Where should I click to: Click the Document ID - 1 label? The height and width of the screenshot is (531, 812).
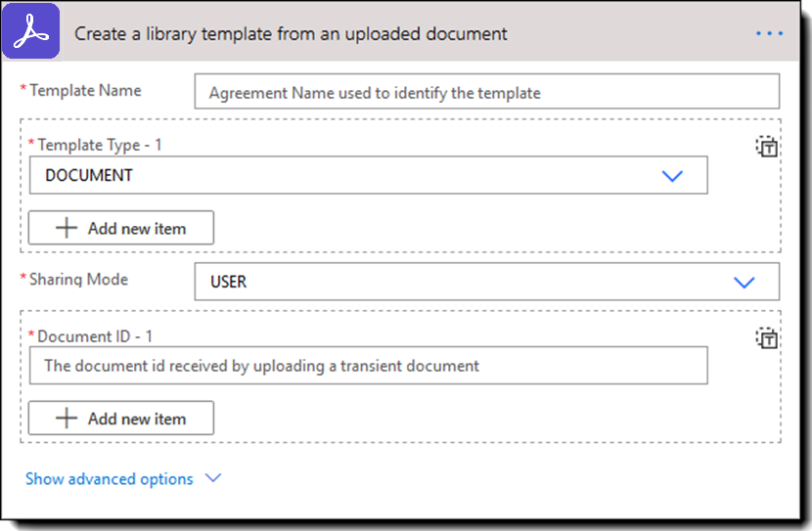point(95,336)
